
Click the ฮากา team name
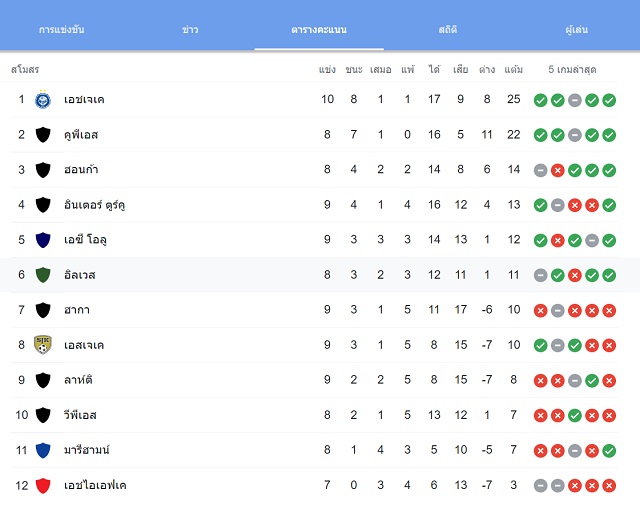[77, 310]
